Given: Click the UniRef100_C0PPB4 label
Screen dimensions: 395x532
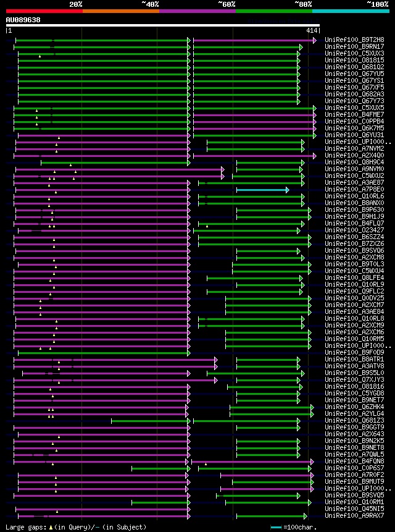Looking at the screenshot, I should click(354, 121).
